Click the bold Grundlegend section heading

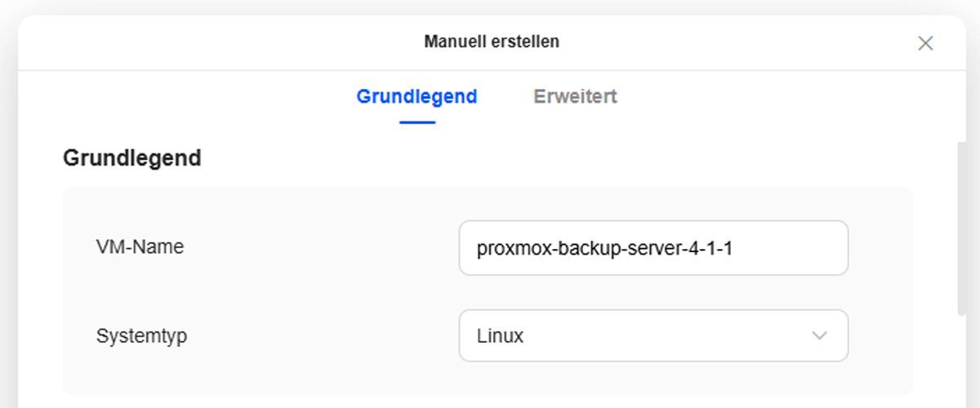(x=132, y=157)
